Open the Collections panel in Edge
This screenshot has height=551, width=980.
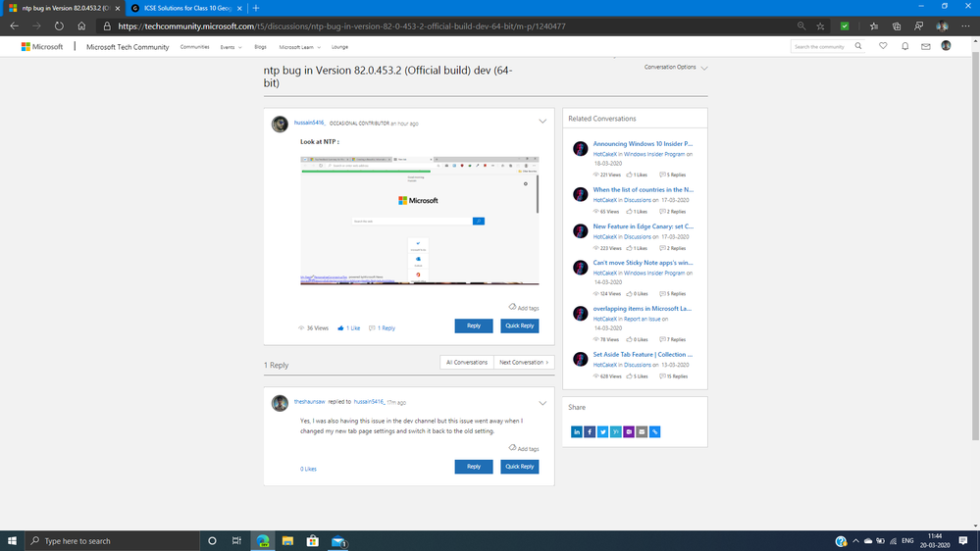point(897,26)
